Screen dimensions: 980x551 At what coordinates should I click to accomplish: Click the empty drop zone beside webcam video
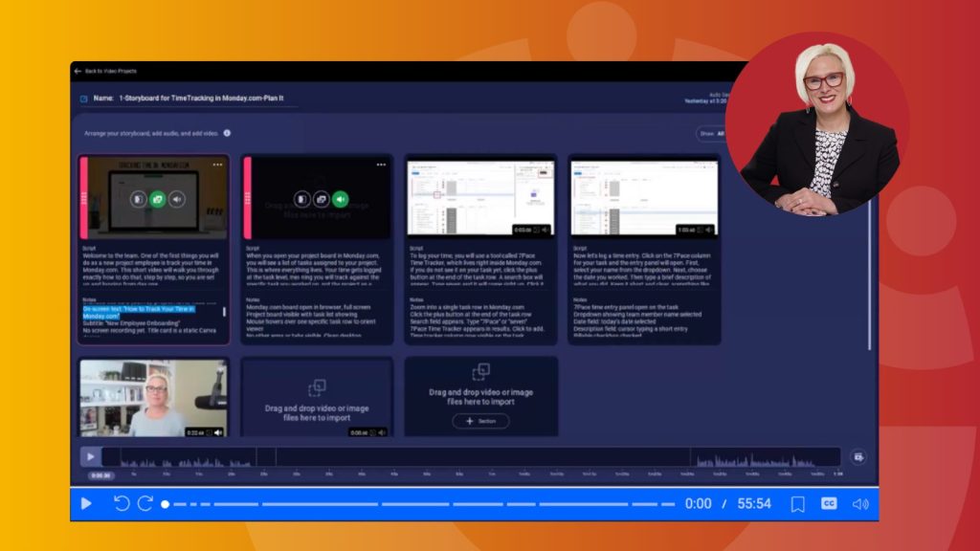coord(317,398)
